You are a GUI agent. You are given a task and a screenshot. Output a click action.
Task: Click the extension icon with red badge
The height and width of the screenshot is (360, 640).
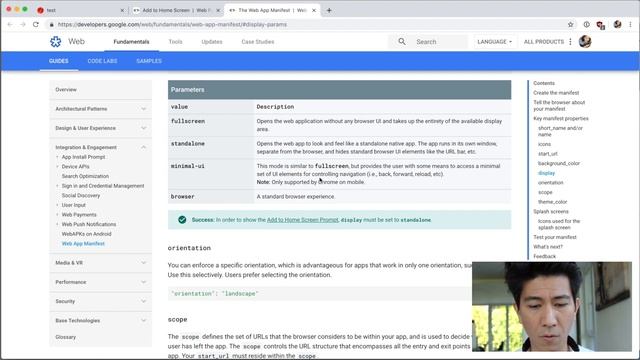coord(600,25)
